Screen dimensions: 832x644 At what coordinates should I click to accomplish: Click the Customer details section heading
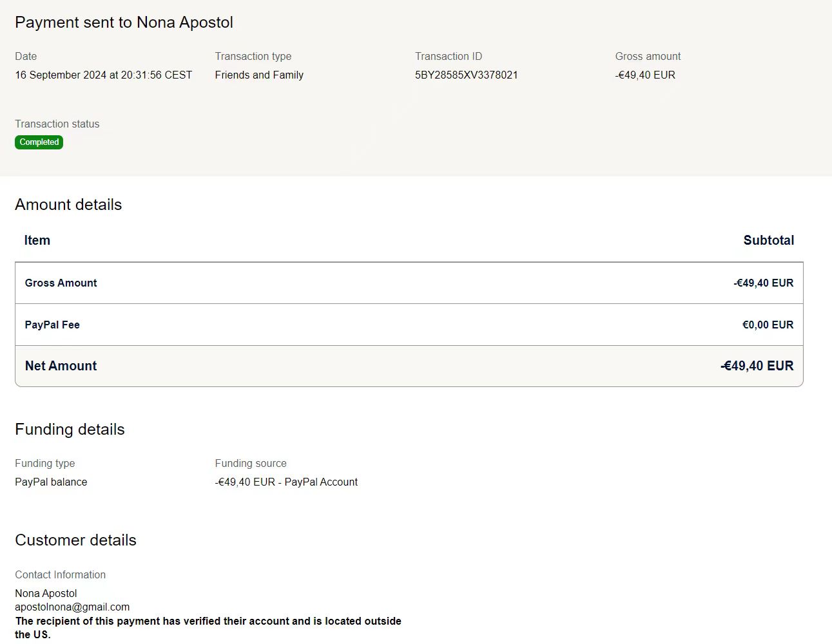coord(75,540)
